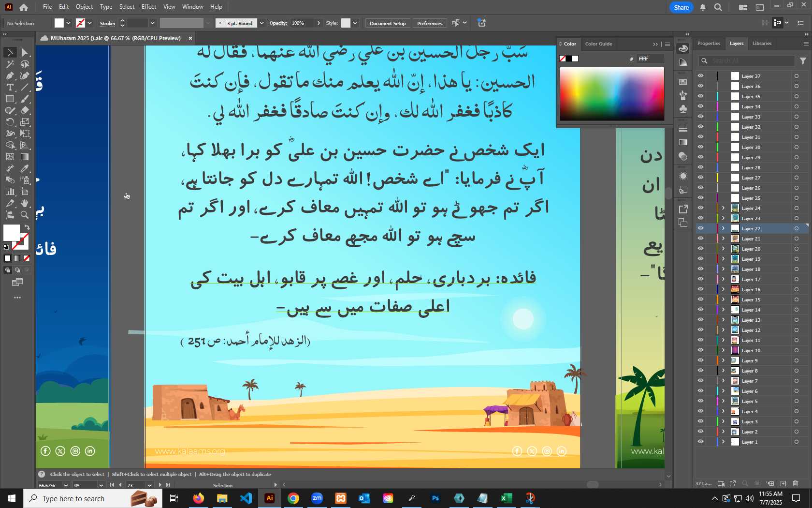The height and width of the screenshot is (508, 812).
Task: Select the Column Graph tool
Action: point(10,192)
